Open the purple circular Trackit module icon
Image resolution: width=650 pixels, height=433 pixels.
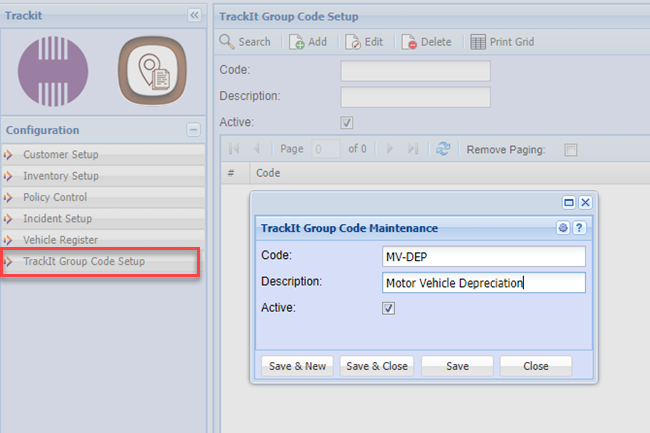[53, 73]
